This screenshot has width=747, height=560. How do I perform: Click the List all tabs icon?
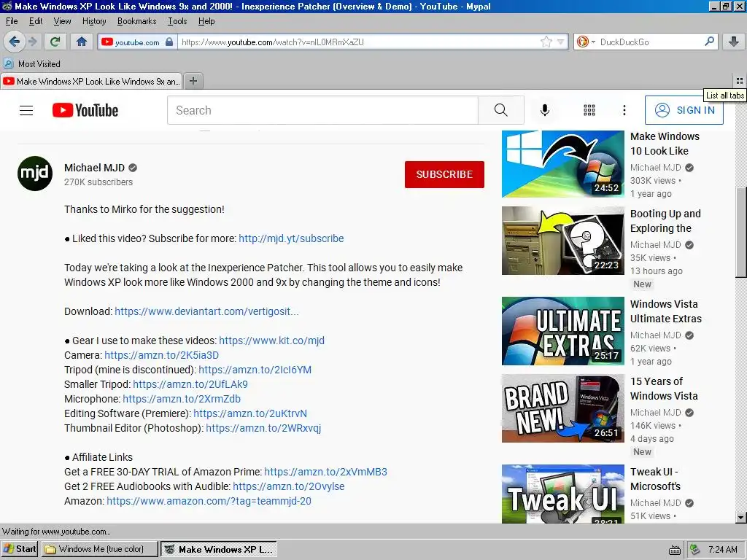(740, 81)
